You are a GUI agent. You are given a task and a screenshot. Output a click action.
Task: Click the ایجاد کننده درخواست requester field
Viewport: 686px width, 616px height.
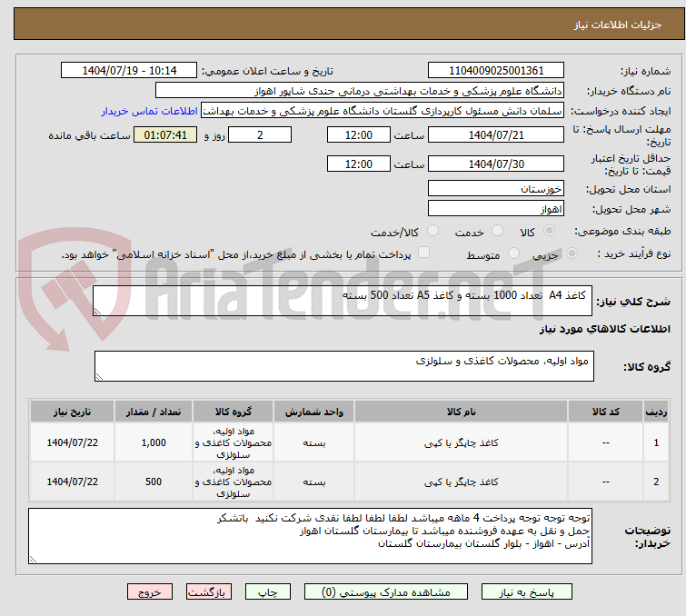383,111
